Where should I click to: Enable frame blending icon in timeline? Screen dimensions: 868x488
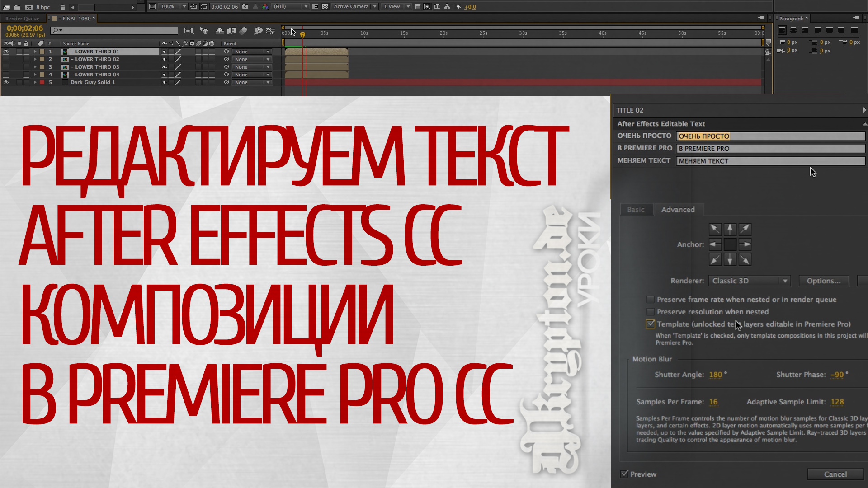click(x=231, y=31)
